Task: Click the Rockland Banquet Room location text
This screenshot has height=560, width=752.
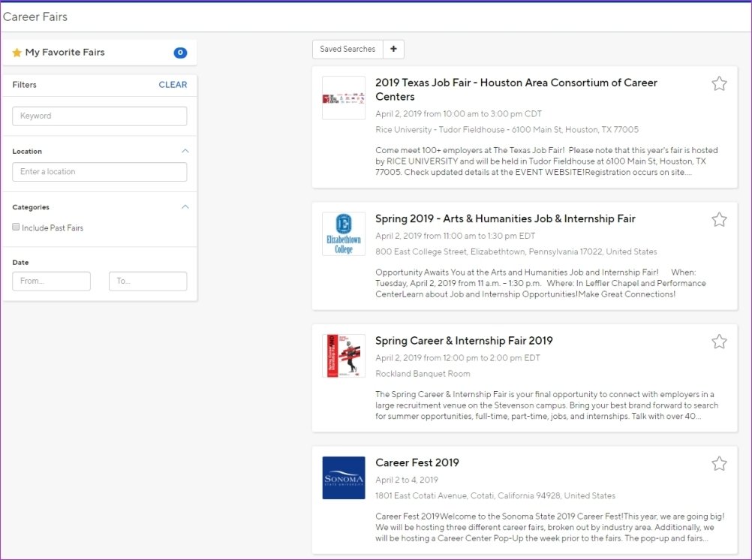Action: click(x=423, y=373)
